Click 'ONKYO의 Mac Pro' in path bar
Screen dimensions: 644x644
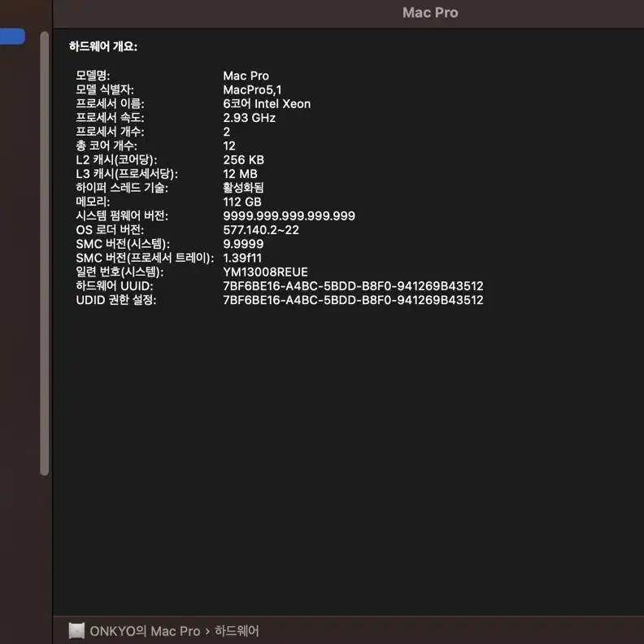click(x=145, y=631)
